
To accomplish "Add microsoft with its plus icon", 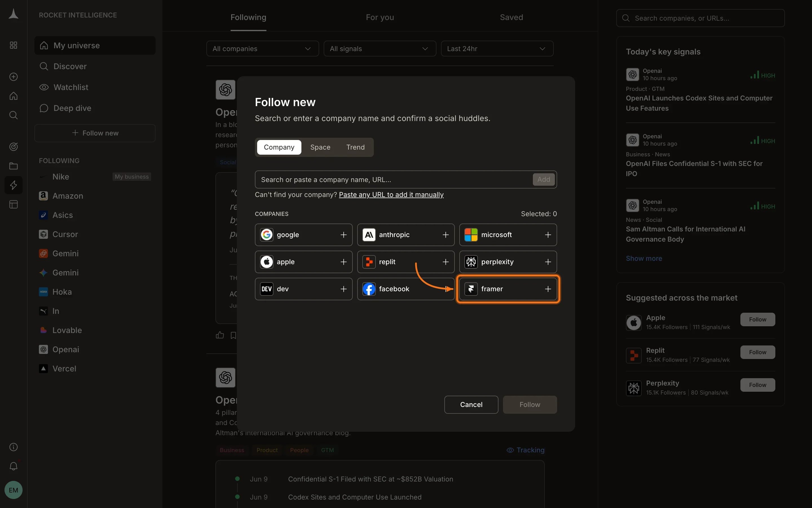I will coord(548,235).
